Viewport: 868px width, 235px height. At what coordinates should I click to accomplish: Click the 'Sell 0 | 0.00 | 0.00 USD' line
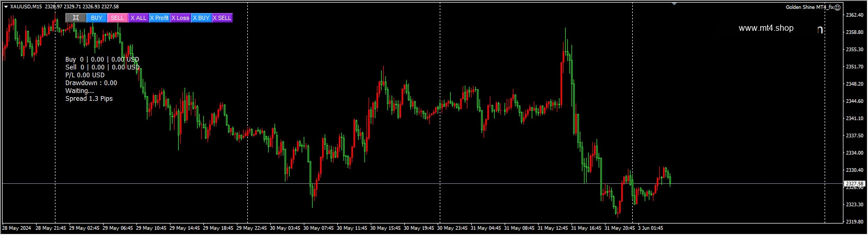102,67
